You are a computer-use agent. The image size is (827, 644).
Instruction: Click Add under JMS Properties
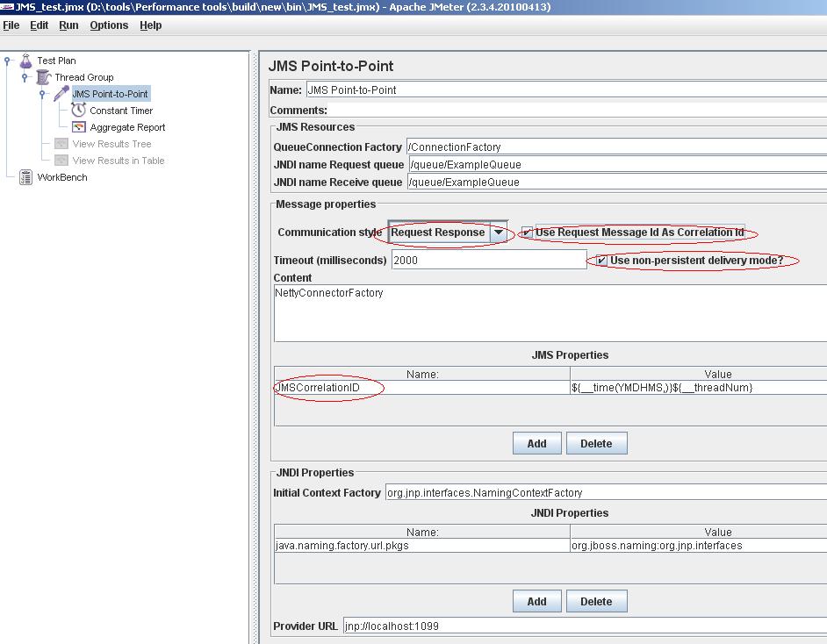536,443
